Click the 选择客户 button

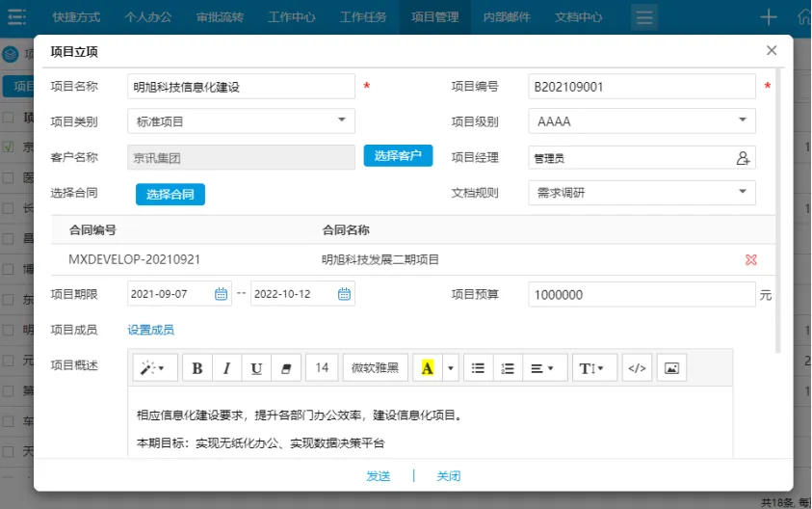pyautogui.click(x=398, y=156)
